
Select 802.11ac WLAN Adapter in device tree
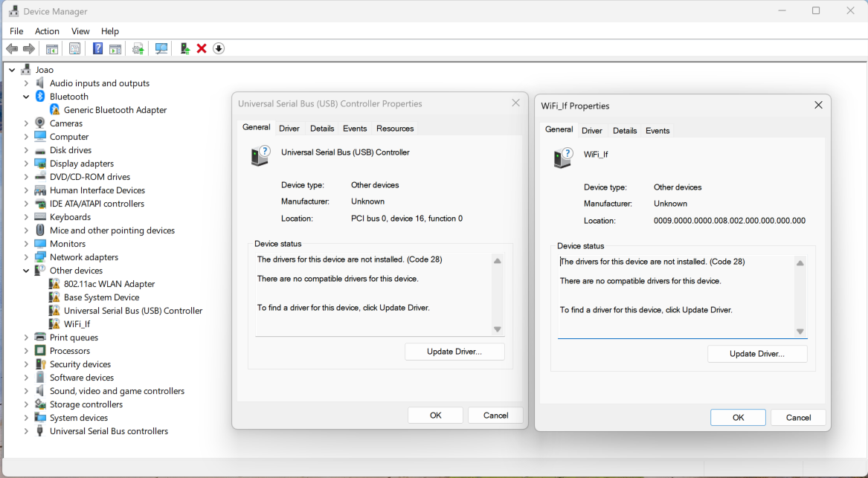click(x=109, y=284)
